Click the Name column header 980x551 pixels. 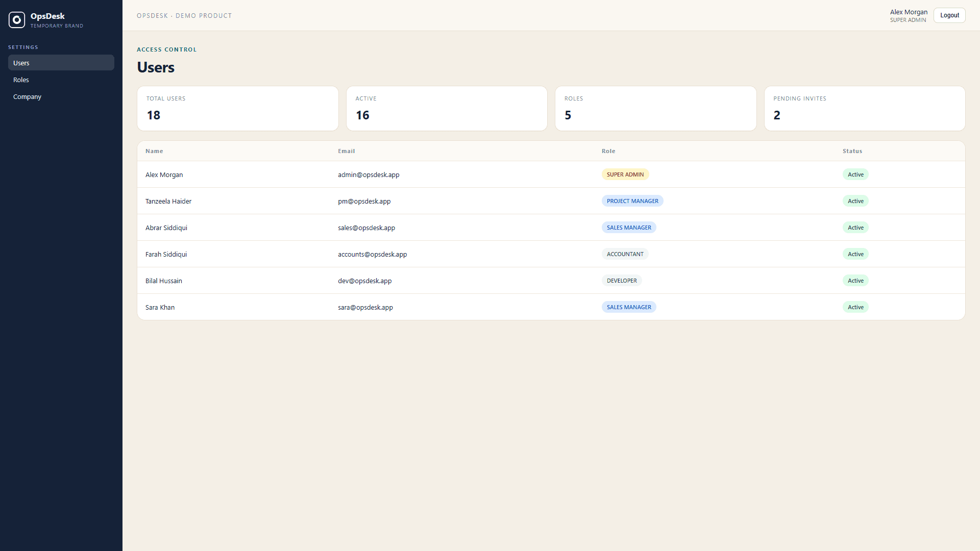pyautogui.click(x=154, y=151)
